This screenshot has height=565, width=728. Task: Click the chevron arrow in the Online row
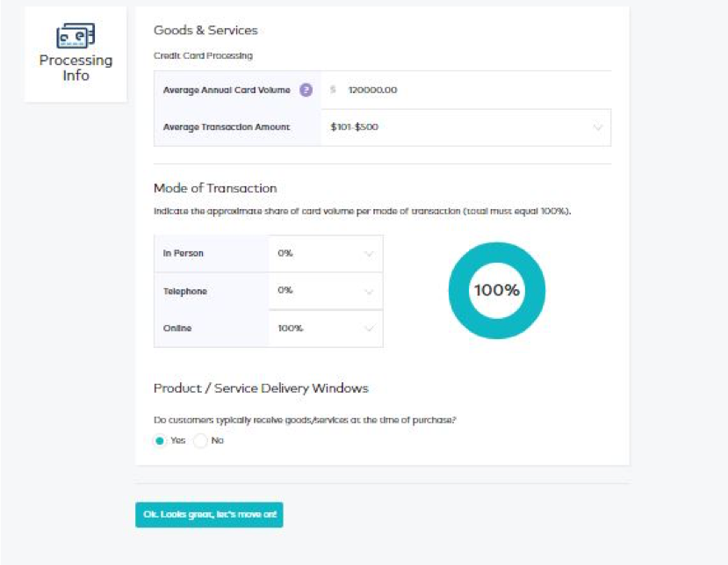[x=369, y=329]
